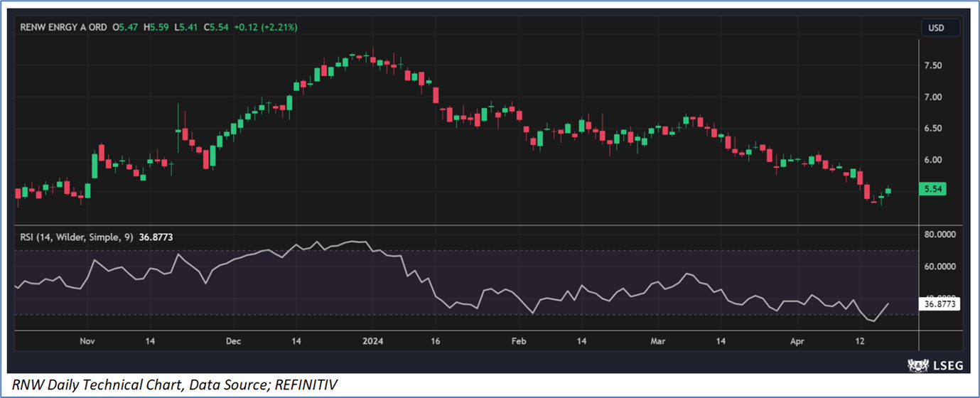This screenshot has width=980, height=398.
Task: Click the RENW ENRGY A ORD symbol title
Action: click(x=63, y=27)
